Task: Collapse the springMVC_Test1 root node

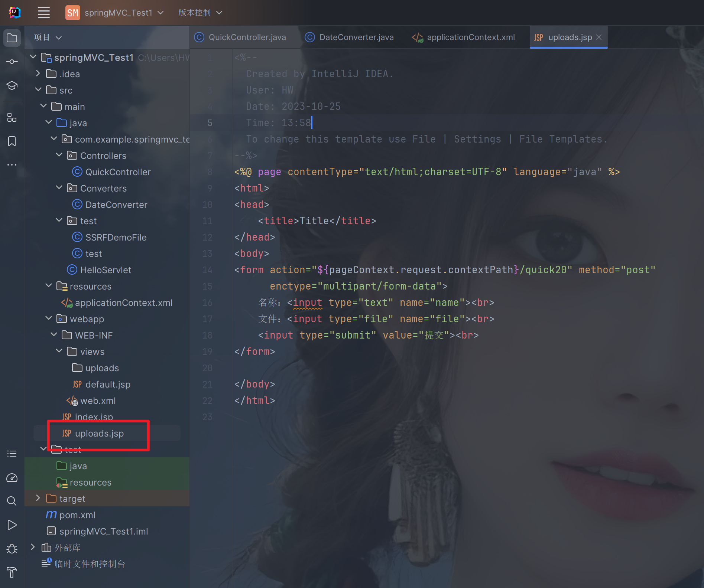Action: (33, 57)
